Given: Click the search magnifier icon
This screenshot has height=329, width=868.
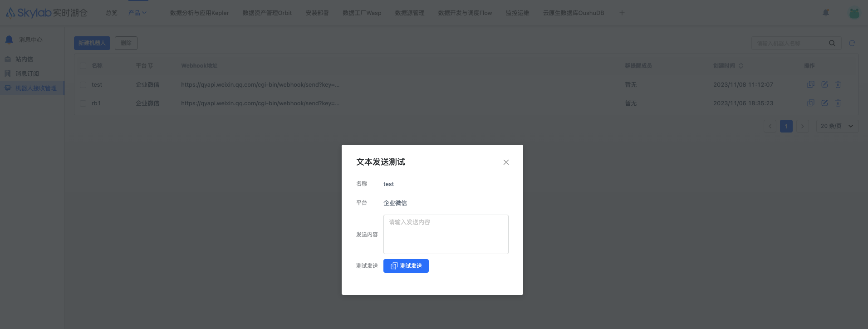Looking at the screenshot, I should pos(832,43).
